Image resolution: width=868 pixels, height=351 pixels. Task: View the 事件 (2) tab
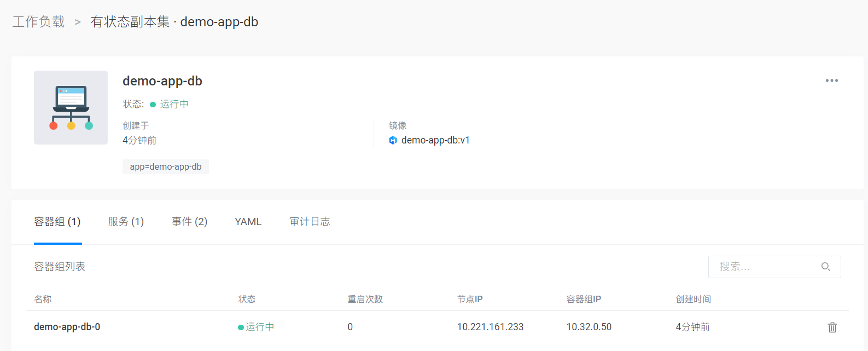click(x=189, y=222)
